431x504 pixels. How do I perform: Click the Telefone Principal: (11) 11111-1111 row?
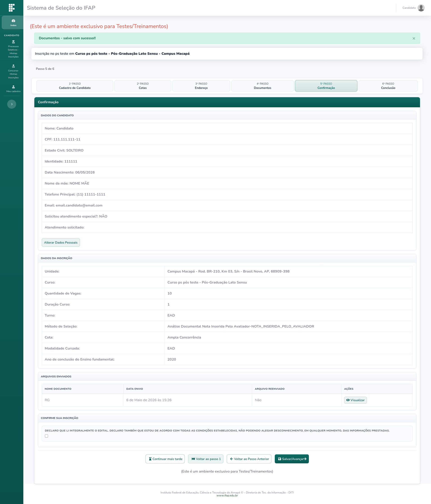[x=227, y=194]
